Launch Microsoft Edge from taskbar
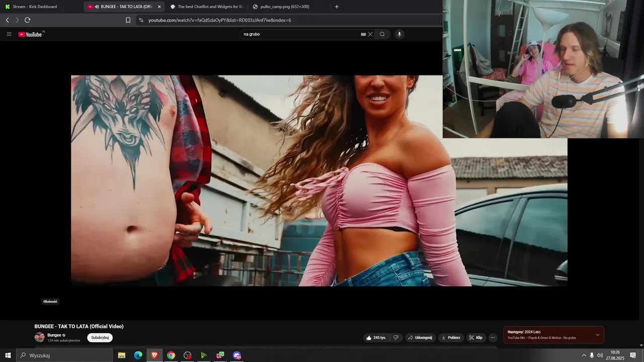Screen dimensions: 644x362 pos(138,355)
